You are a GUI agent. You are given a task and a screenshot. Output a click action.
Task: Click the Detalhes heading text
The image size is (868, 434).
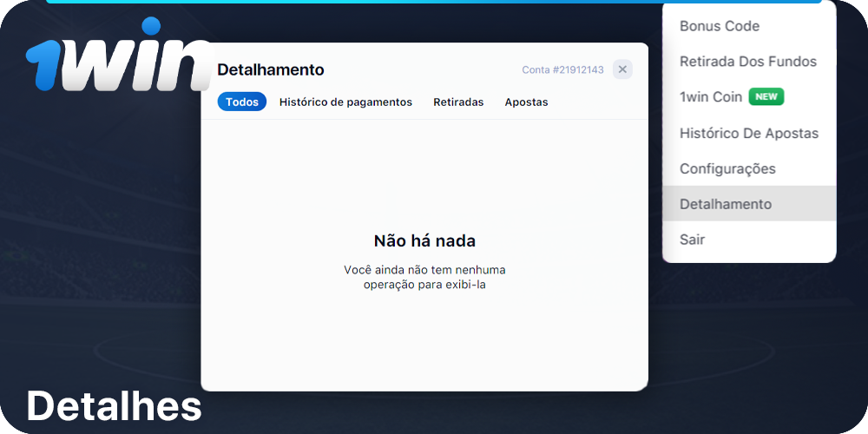point(114,406)
